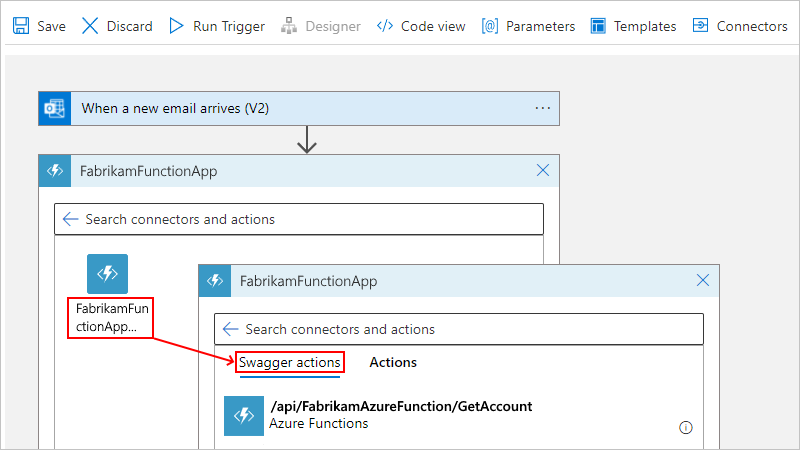Click the back arrow in the background search box

(x=70, y=219)
